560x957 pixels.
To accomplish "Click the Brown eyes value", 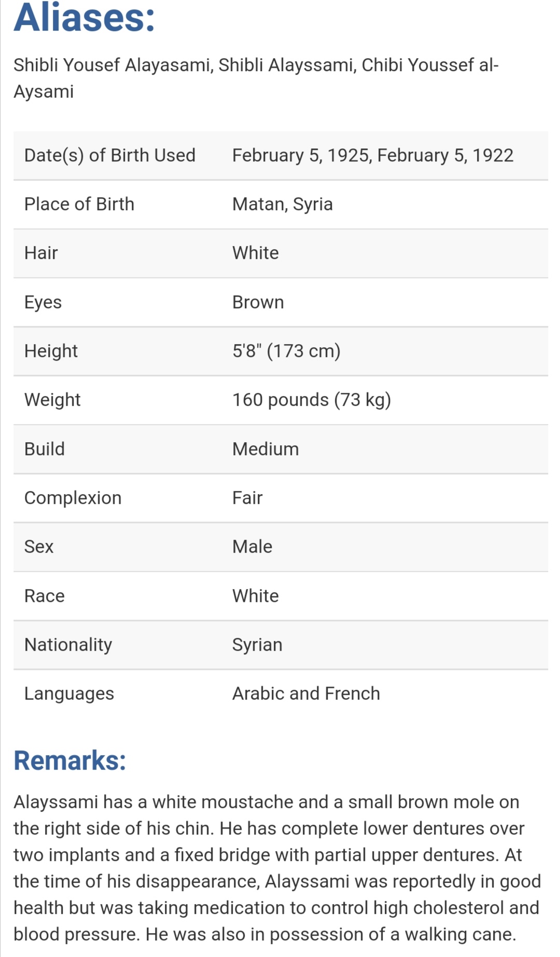I will pos(258,302).
